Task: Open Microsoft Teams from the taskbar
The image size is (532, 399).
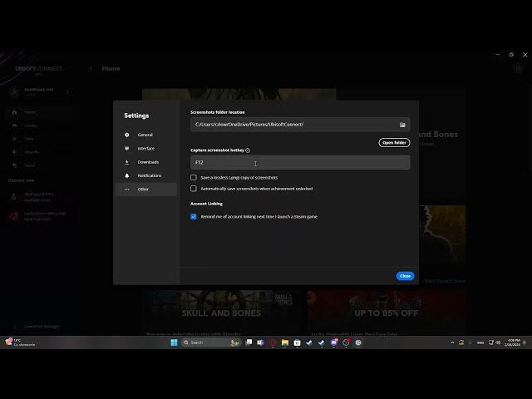Action: (260, 342)
